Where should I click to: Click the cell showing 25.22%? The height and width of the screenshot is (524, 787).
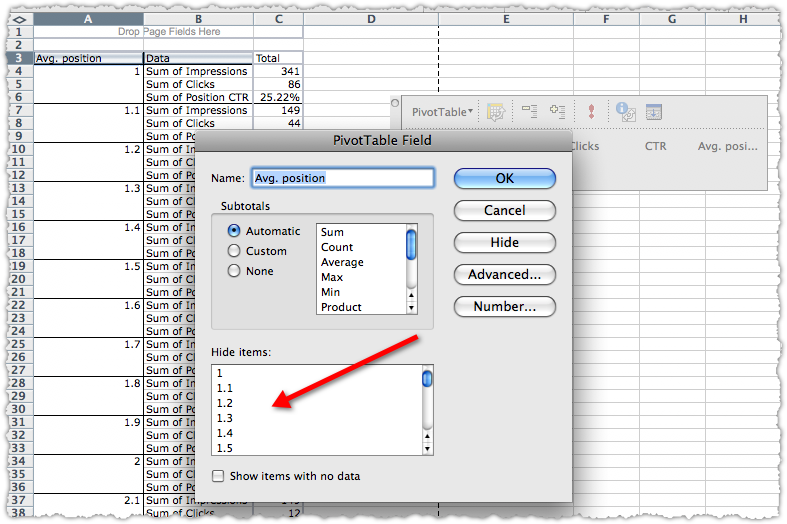(279, 97)
